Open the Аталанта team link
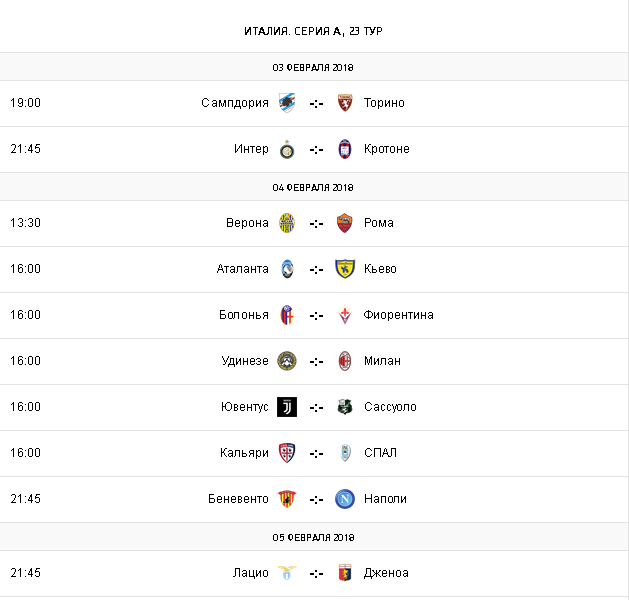This screenshot has width=629, height=600. point(242,269)
